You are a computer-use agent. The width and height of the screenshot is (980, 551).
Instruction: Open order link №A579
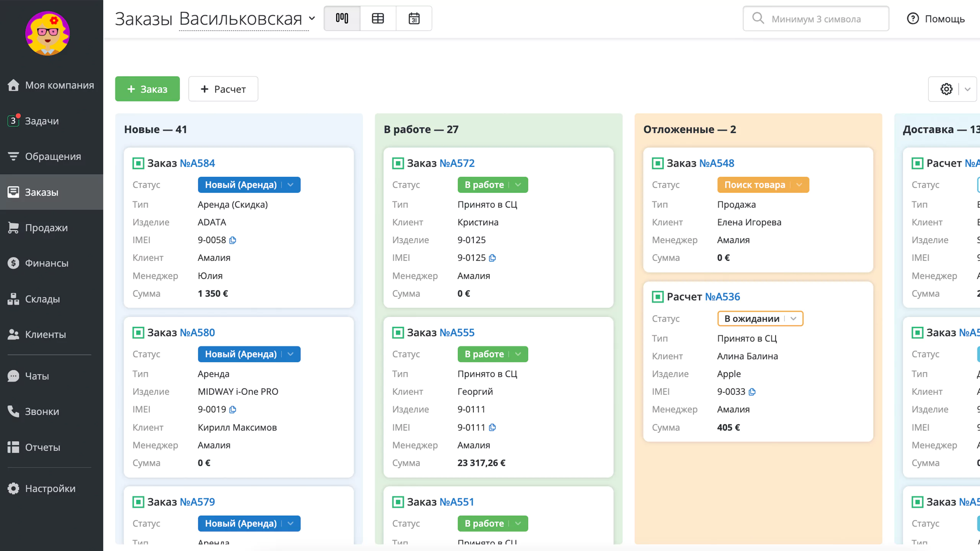coord(197,502)
